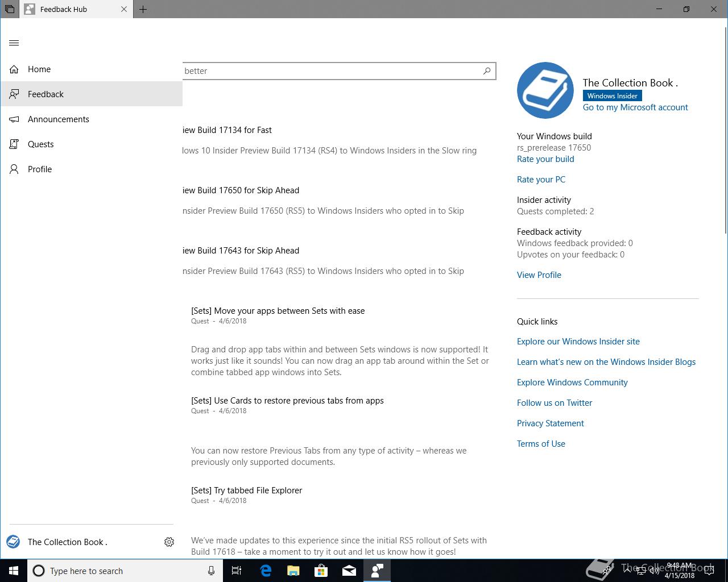Toggle the hamburger navigation menu
The image size is (728, 582).
pyautogui.click(x=14, y=43)
